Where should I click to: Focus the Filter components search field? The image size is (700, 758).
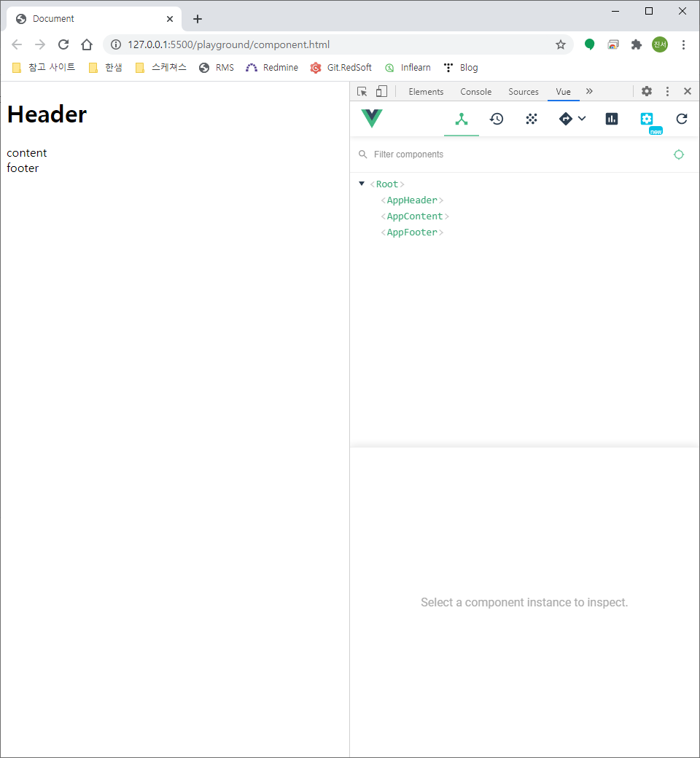[x=513, y=155]
